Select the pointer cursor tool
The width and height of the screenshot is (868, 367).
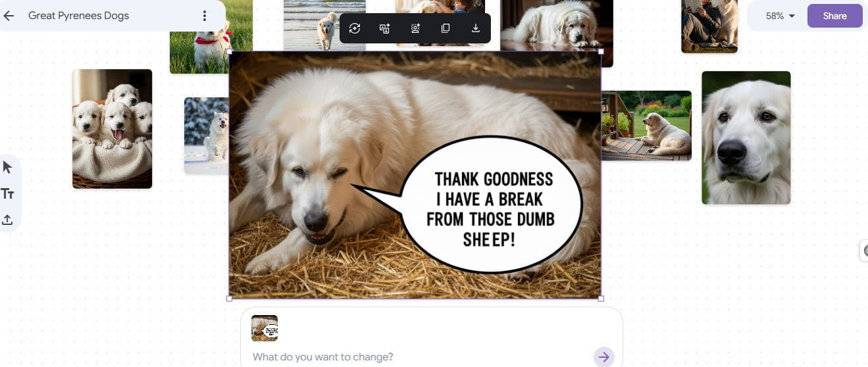point(8,167)
